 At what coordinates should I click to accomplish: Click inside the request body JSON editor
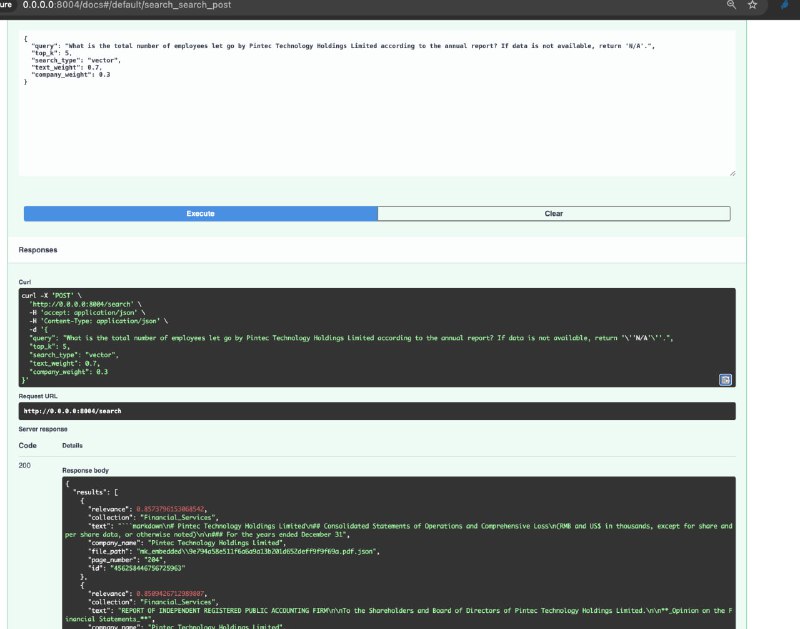(x=377, y=104)
